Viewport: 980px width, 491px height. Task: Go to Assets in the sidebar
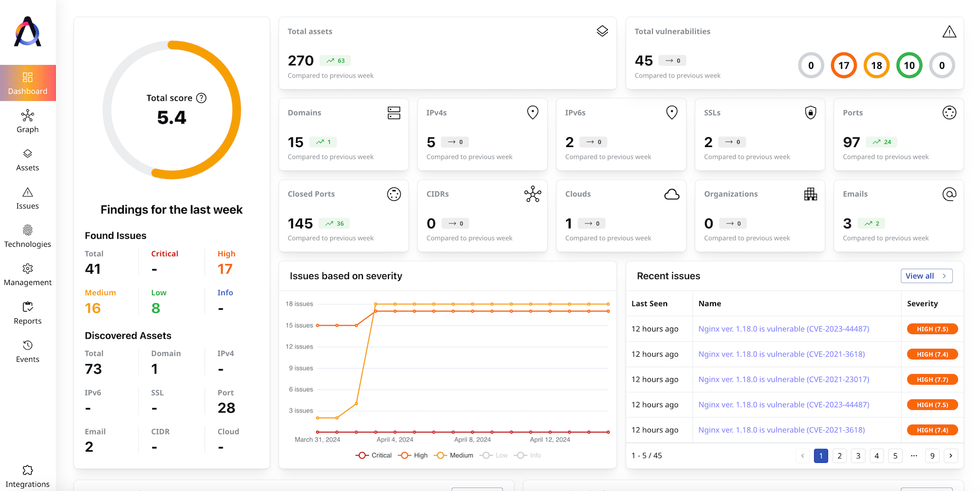point(28,160)
